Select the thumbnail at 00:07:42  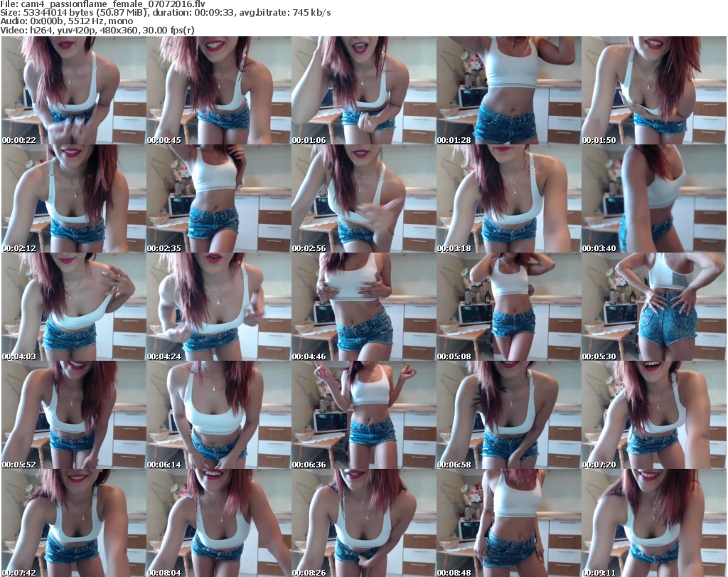[x=74, y=523]
